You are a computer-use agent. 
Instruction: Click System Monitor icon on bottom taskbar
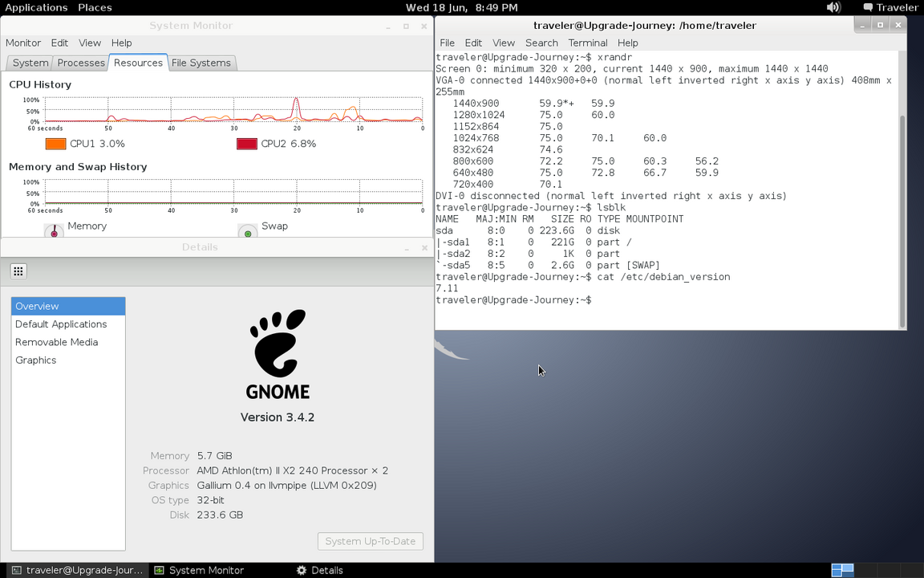(159, 570)
